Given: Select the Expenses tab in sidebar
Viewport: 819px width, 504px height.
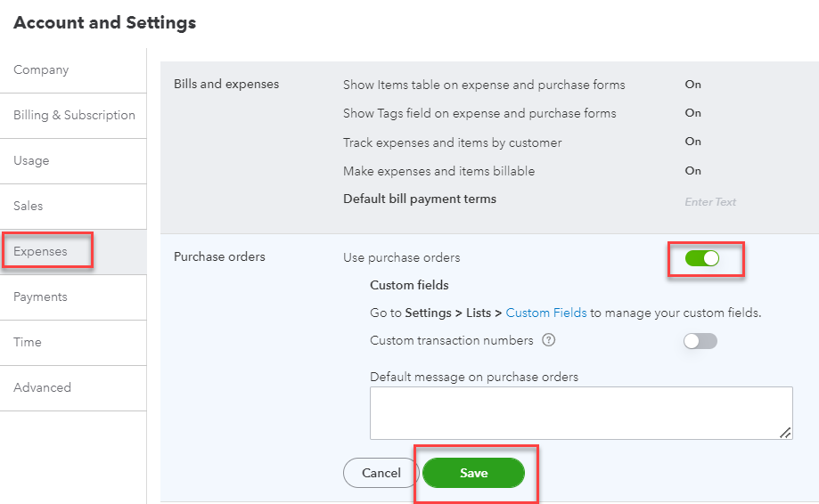Looking at the screenshot, I should 40,251.
